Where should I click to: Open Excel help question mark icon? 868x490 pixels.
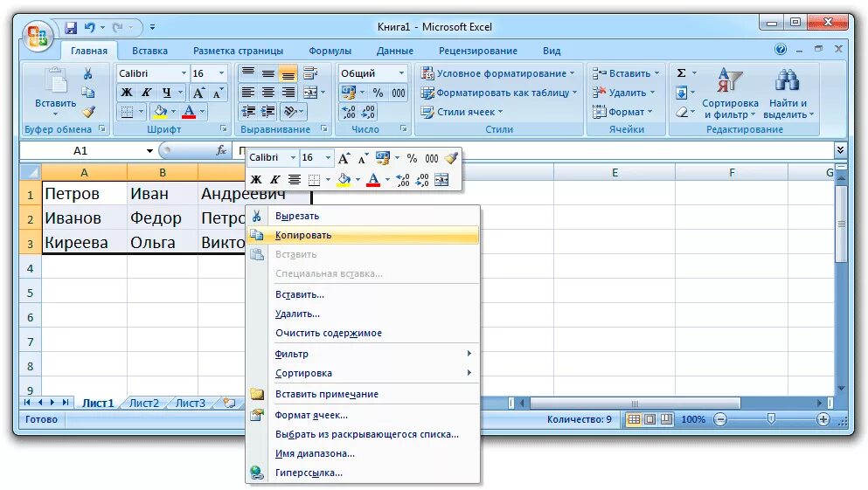[781, 49]
